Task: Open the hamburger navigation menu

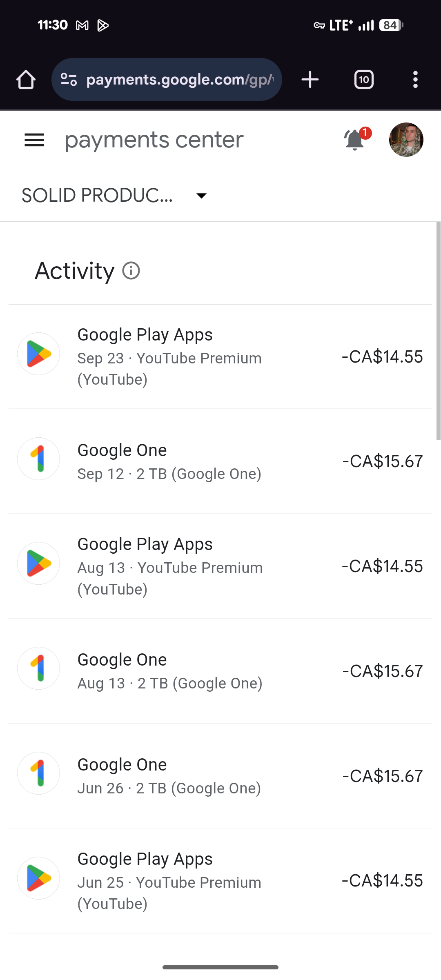Action: (x=34, y=140)
